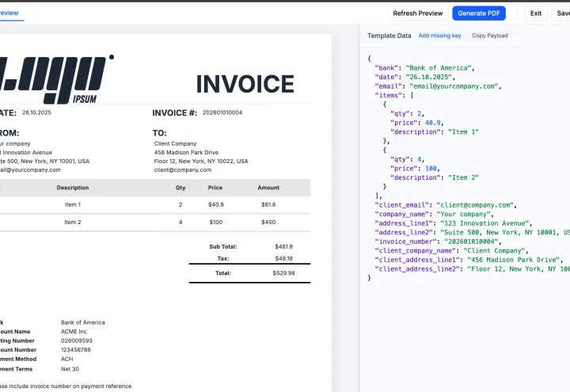The width and height of the screenshot is (570, 392).
Task: Click the ACME Inc account name
Action: [74, 332]
